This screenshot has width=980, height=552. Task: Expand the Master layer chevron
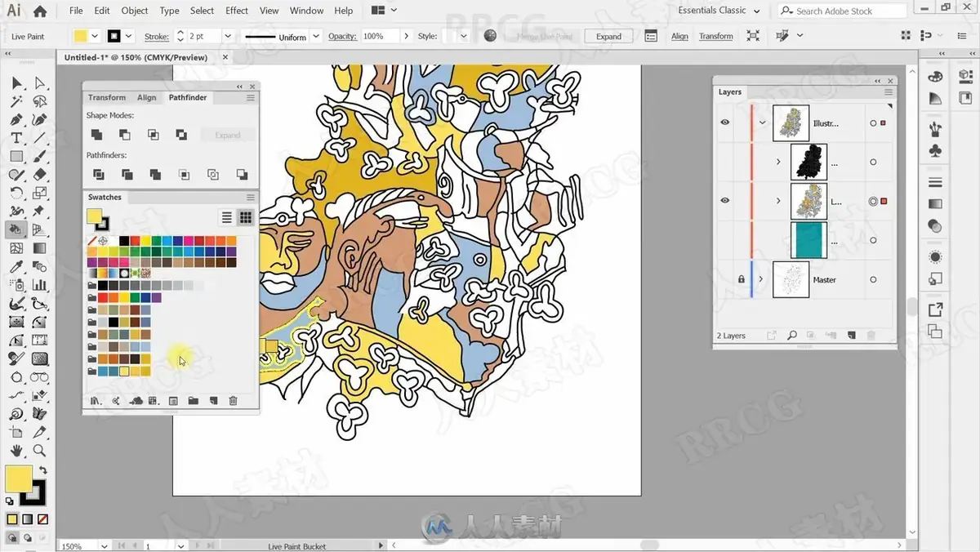[761, 279]
